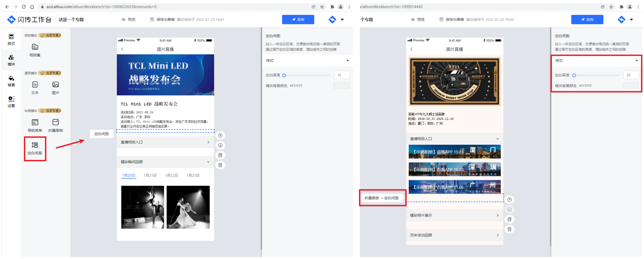Open 直播相册入口 row in left preview
Image resolution: width=644 pixels, height=259 pixels.
pos(165,142)
